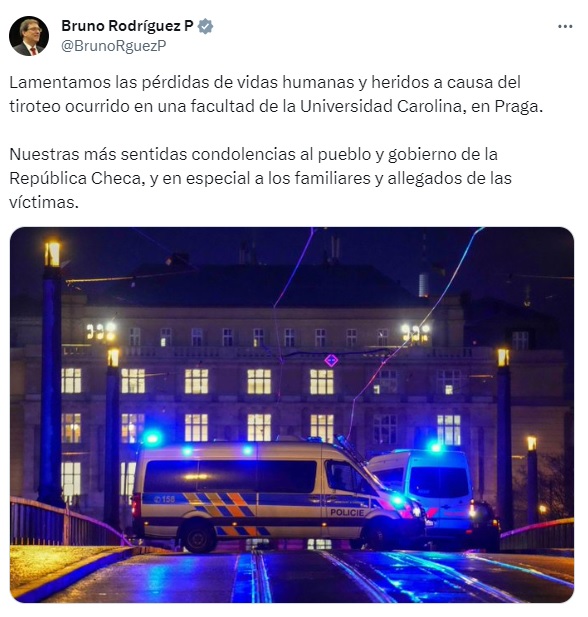This screenshot has height=617, width=588.
Task: Click the Bruno Rodríguez P display name
Action: [127, 26]
